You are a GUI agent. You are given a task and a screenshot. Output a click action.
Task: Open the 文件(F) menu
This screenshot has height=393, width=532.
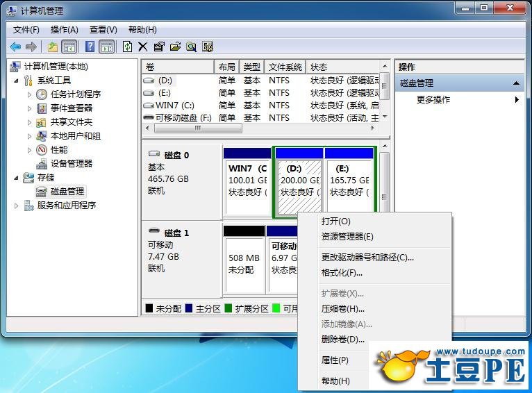point(26,30)
